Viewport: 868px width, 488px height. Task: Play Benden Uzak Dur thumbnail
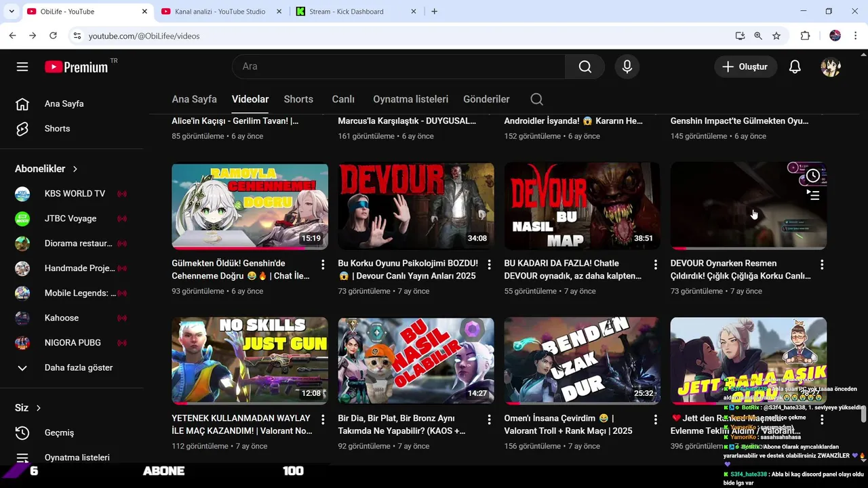click(x=582, y=361)
